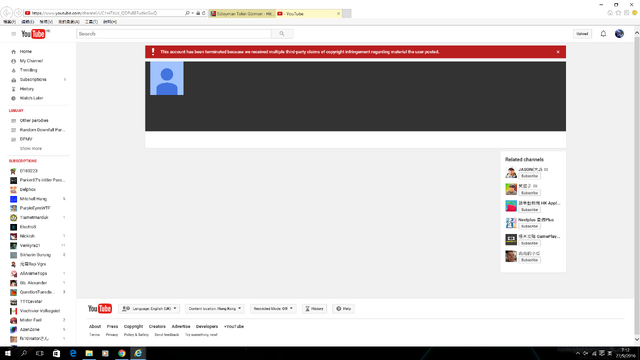Click the browser URL address field
Image resolution: width=640 pixels, height=360 pixels.
pyautogui.click(x=104, y=13)
